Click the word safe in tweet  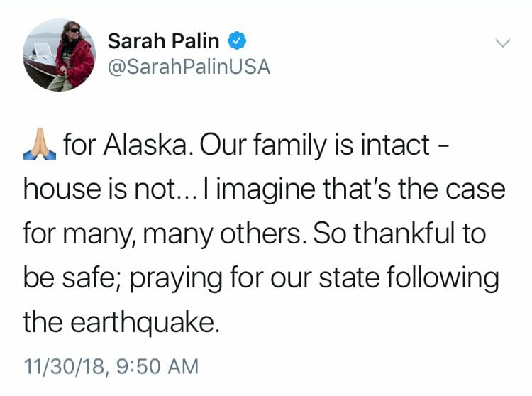pyautogui.click(x=90, y=278)
